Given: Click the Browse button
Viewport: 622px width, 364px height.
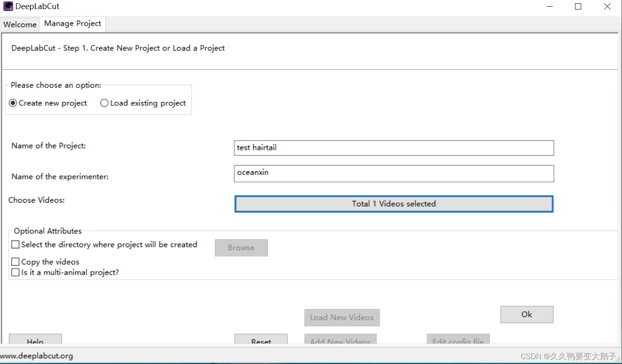Looking at the screenshot, I should (x=241, y=248).
